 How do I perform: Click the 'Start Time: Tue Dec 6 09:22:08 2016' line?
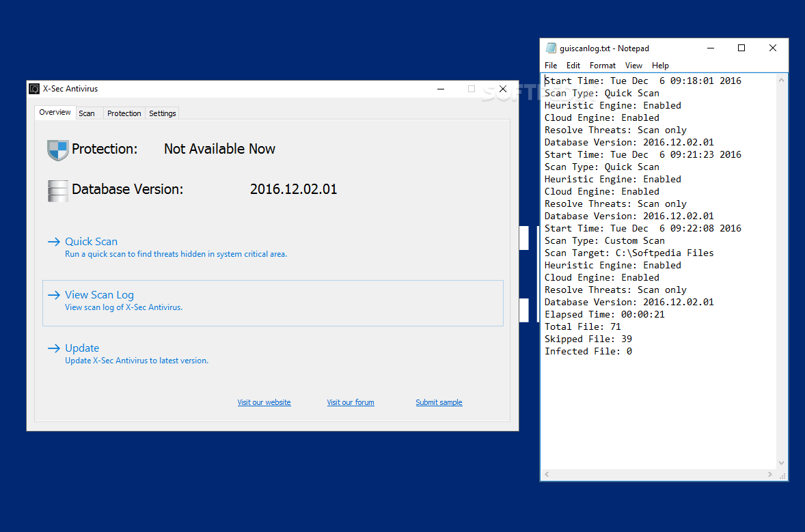[x=643, y=228]
